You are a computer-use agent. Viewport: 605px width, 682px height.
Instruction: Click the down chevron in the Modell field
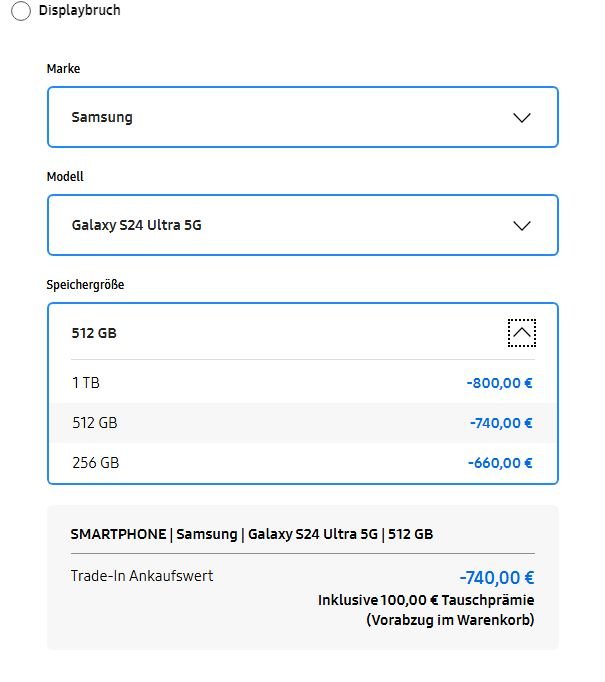coord(521,225)
